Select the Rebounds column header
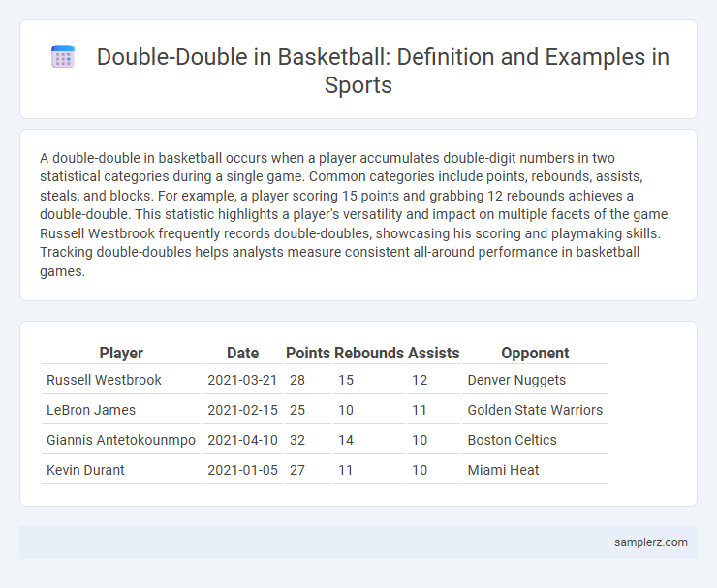The height and width of the screenshot is (588, 717). tap(369, 353)
